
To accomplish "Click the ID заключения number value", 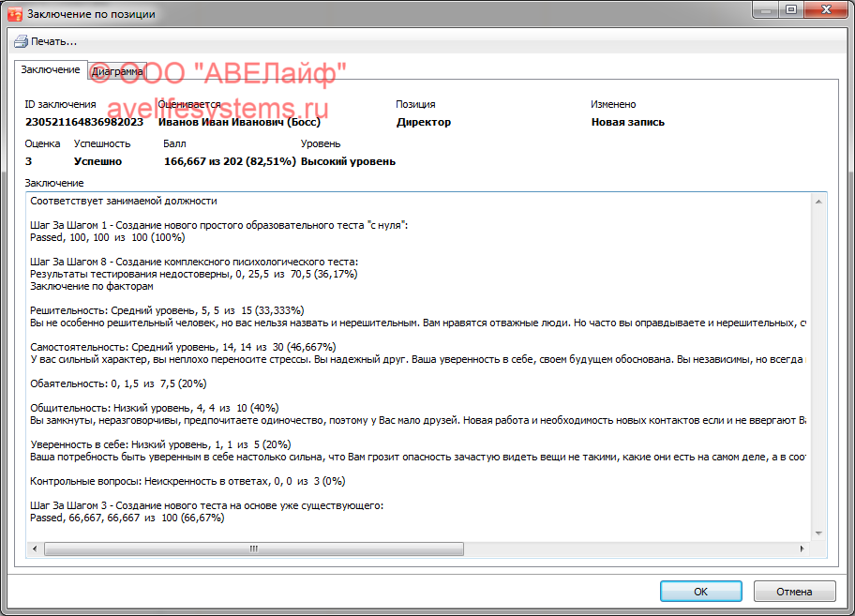I will point(84,122).
